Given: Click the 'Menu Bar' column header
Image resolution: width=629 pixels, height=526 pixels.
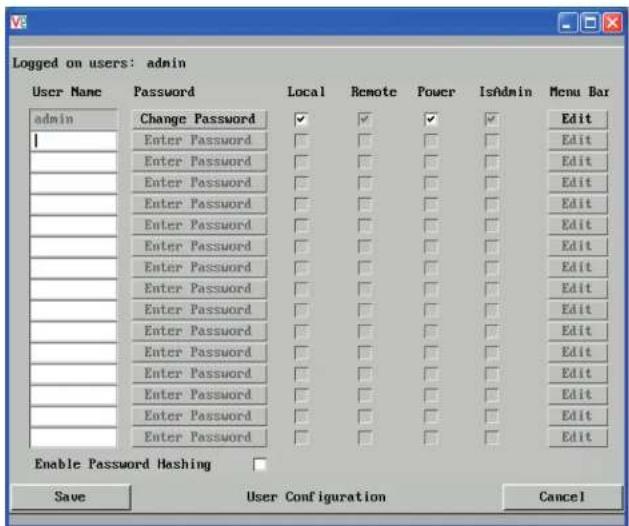Looking at the screenshot, I should pos(579,92).
